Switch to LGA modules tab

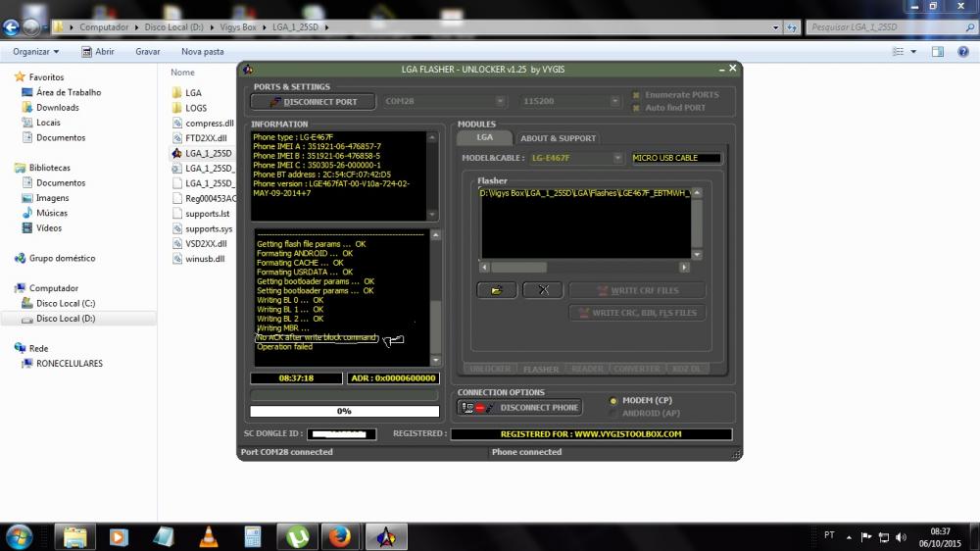pos(485,137)
